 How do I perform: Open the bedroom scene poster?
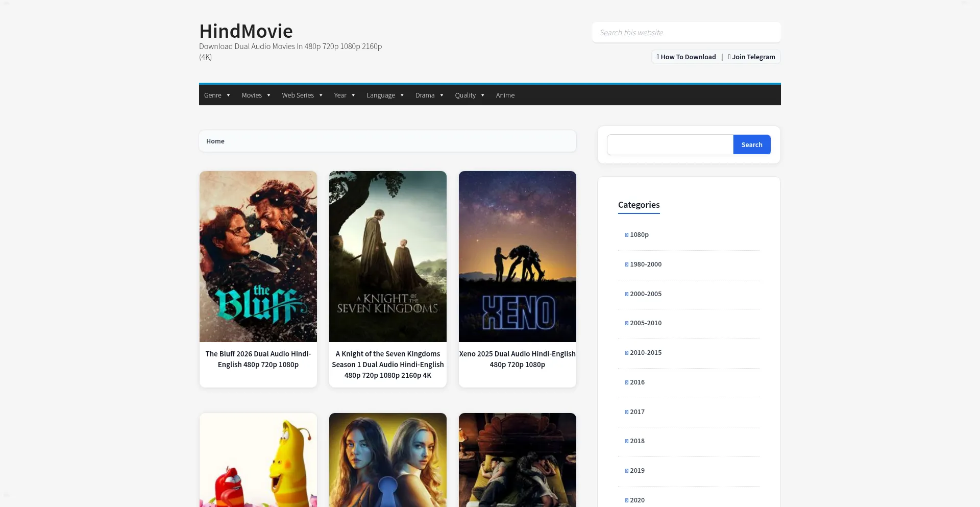pos(518,460)
